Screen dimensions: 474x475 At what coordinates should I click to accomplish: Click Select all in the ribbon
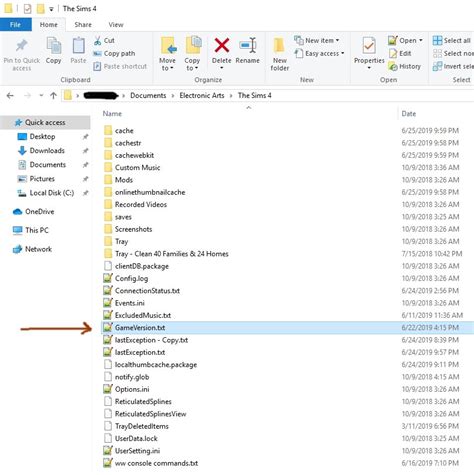tap(452, 40)
